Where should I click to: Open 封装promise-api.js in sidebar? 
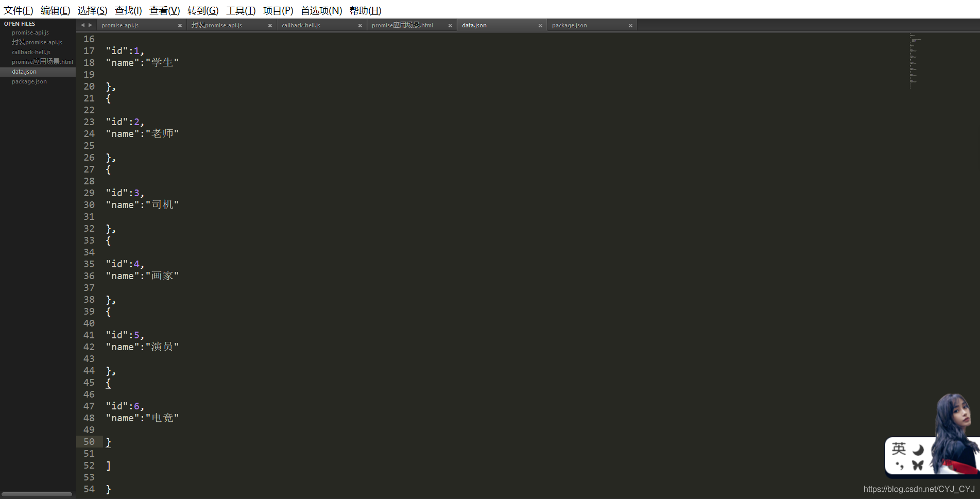[38, 42]
